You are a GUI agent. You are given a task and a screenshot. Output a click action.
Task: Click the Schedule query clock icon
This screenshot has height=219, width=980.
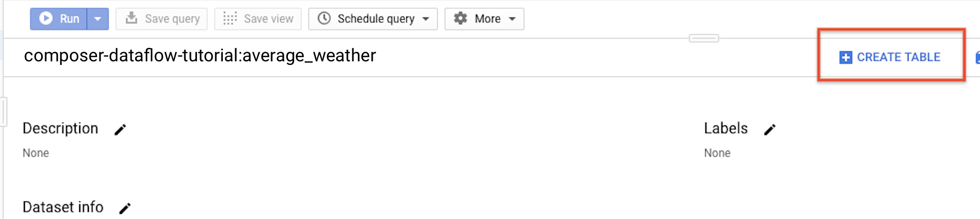(x=324, y=19)
